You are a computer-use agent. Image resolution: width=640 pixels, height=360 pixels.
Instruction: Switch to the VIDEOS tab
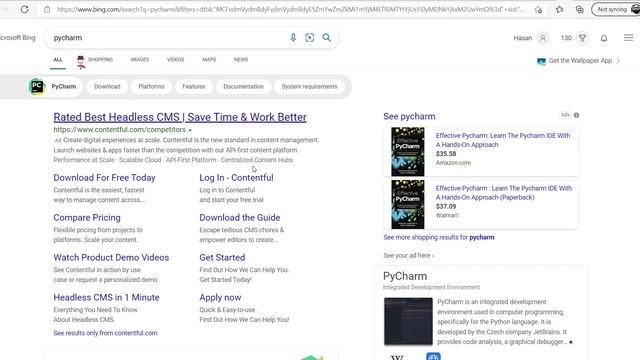(176, 60)
